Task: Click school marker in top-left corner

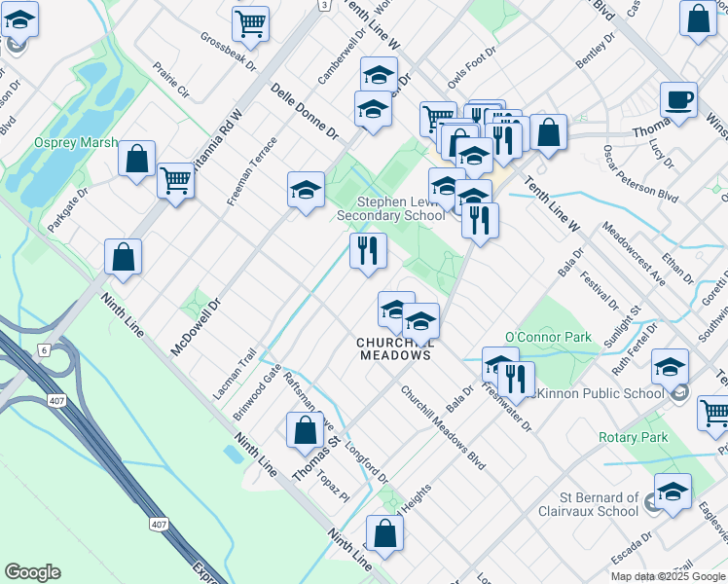Action: (x=20, y=20)
